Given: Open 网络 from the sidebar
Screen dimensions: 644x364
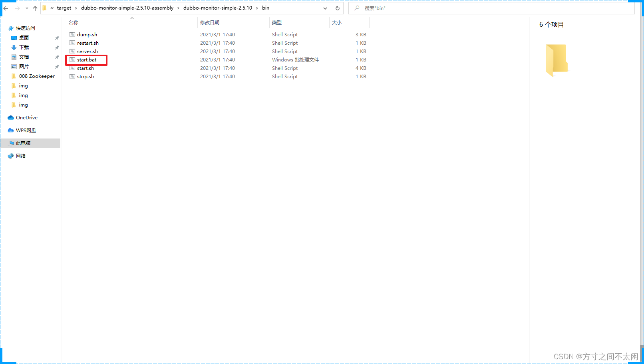Looking at the screenshot, I should pos(20,156).
